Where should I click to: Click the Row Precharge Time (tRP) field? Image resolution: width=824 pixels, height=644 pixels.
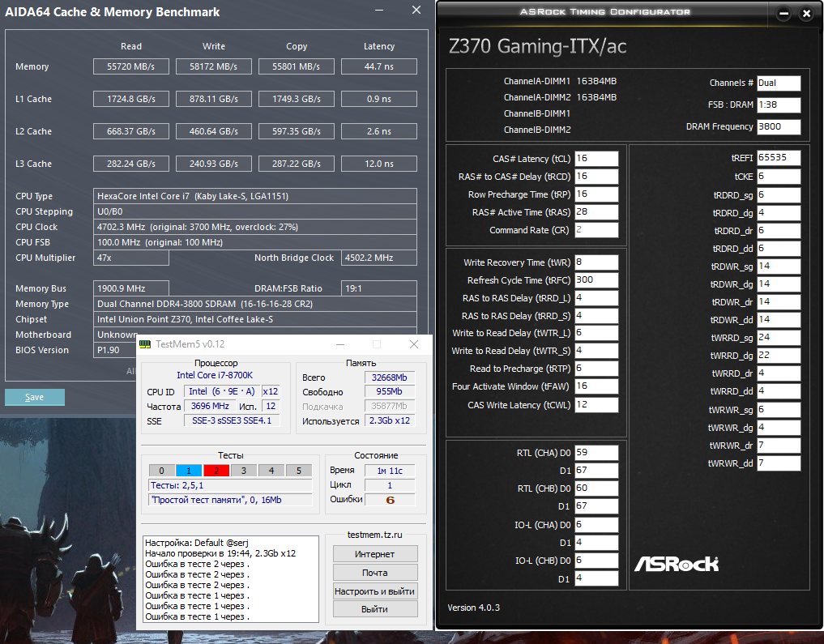[x=596, y=194]
